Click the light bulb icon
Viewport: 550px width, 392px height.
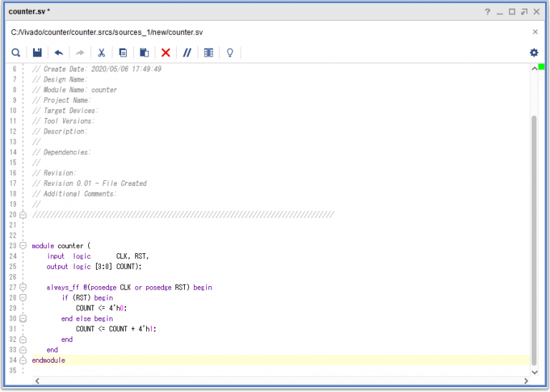[230, 53]
